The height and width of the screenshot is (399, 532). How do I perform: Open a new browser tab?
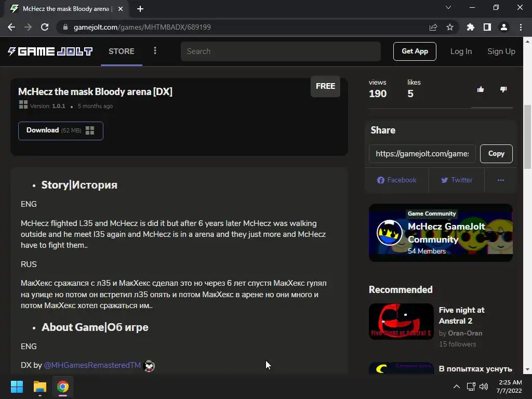pyautogui.click(x=140, y=9)
